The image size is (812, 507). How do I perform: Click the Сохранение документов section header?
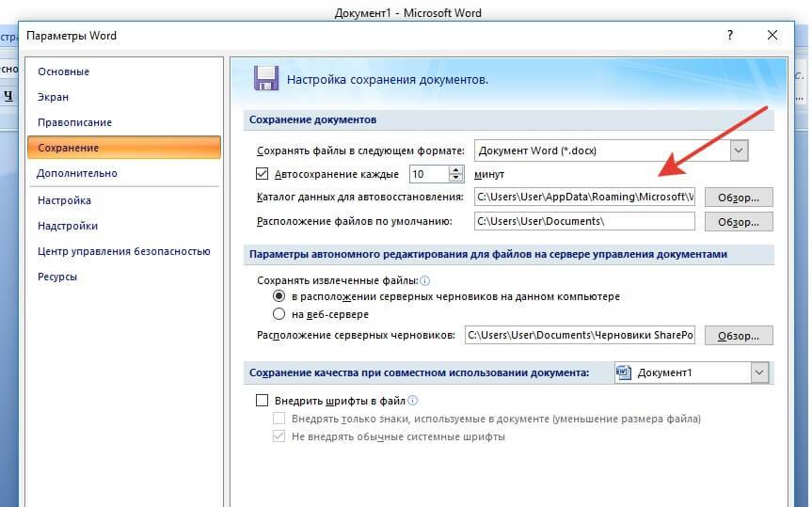(x=312, y=119)
